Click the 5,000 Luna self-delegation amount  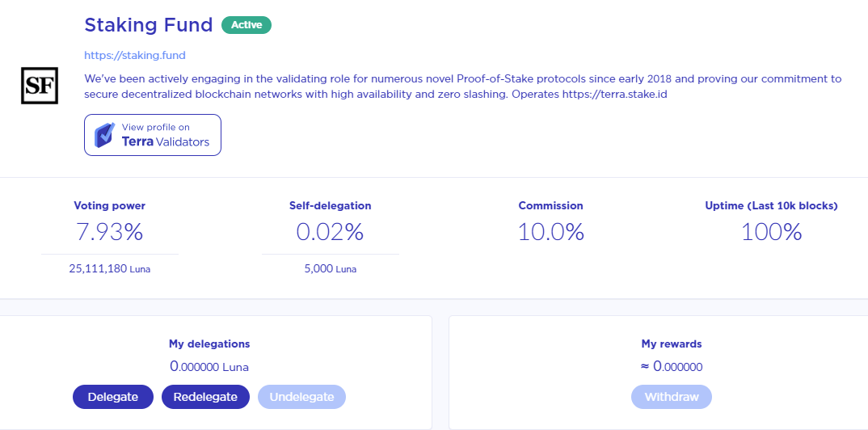330,269
